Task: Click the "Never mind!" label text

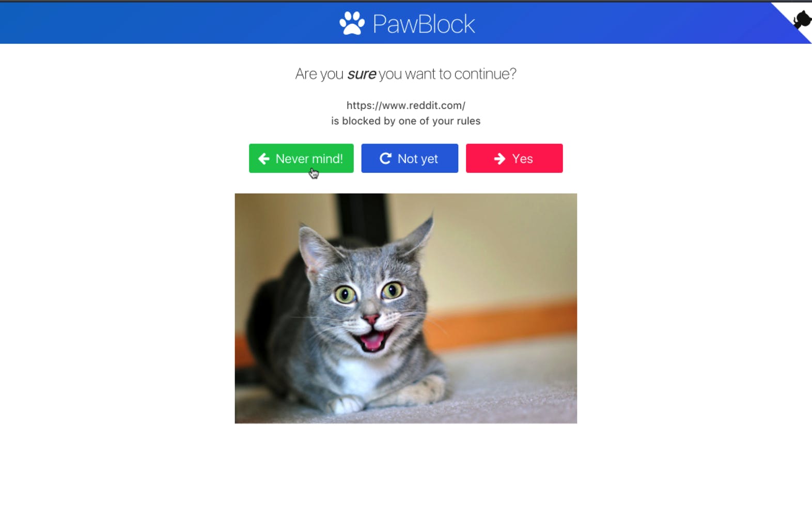Action: pos(309,158)
